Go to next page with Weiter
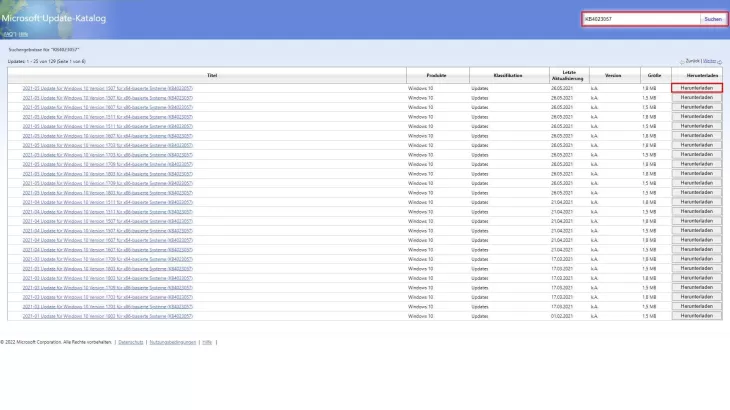The width and height of the screenshot is (730, 410). pyautogui.click(x=711, y=61)
